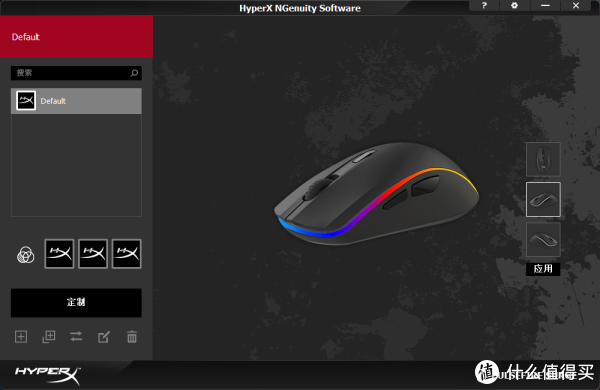Select the side angle mouse view thumbnail

[x=543, y=199]
